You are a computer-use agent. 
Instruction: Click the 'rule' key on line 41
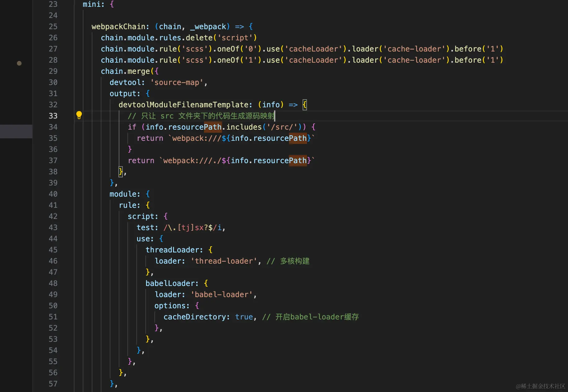pyautogui.click(x=127, y=205)
